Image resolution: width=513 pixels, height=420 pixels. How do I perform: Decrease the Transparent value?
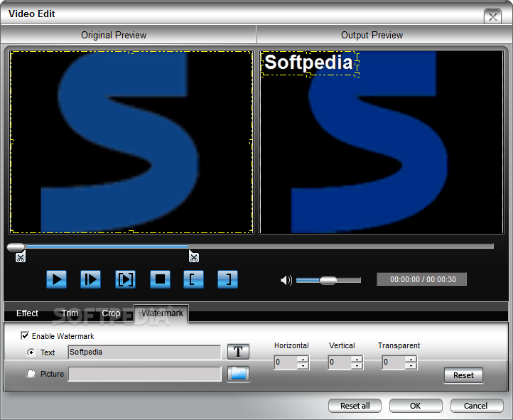(411, 366)
